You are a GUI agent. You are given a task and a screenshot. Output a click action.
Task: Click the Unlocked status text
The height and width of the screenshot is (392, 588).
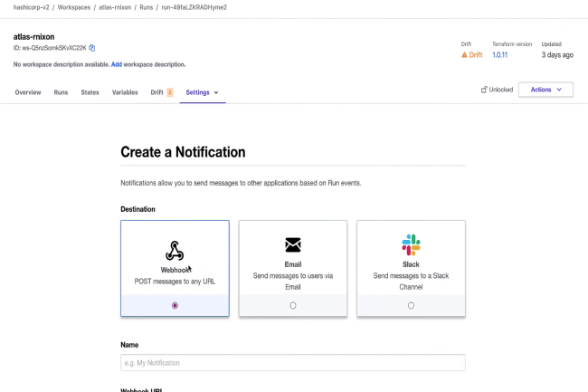click(x=501, y=90)
